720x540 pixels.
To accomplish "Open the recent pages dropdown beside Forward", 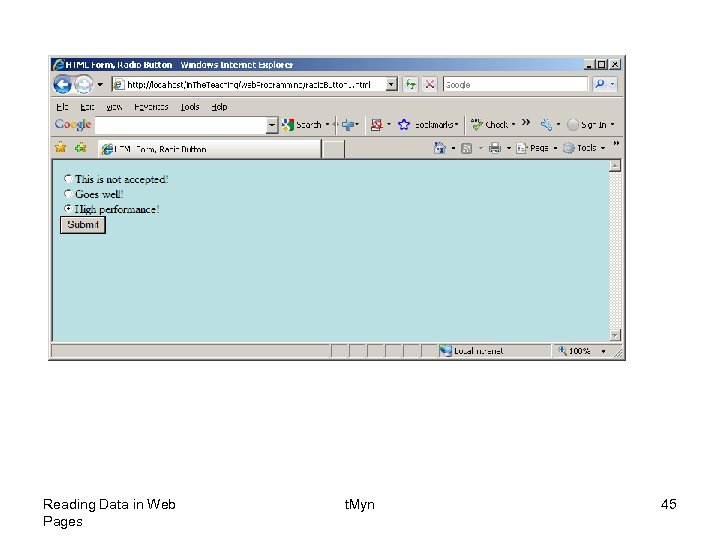I will tap(100, 84).
